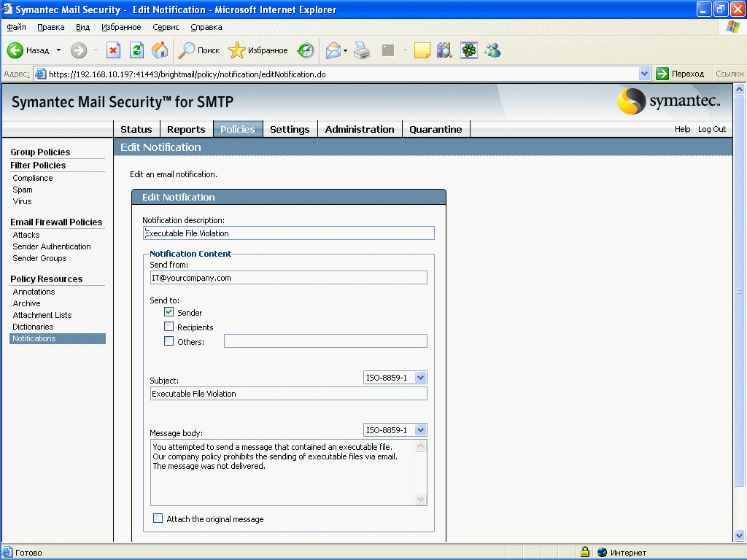
Task: Open Dictionaries link
Action: 33,327
